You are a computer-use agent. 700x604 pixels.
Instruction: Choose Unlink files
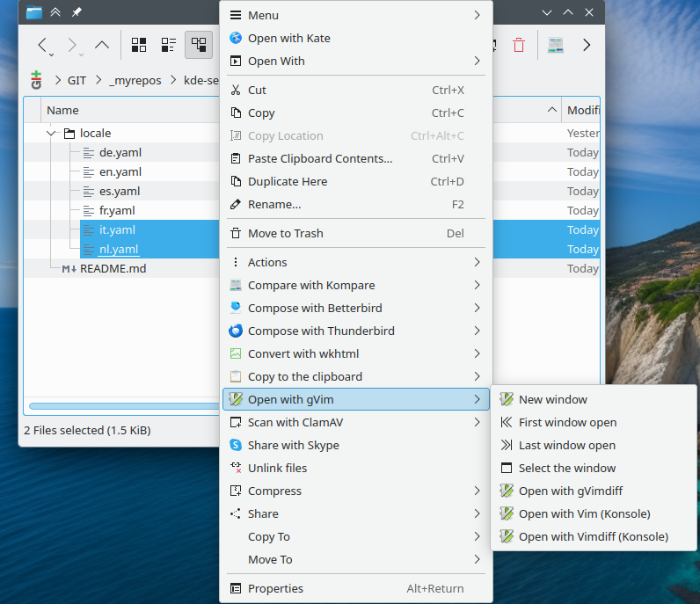356,468
